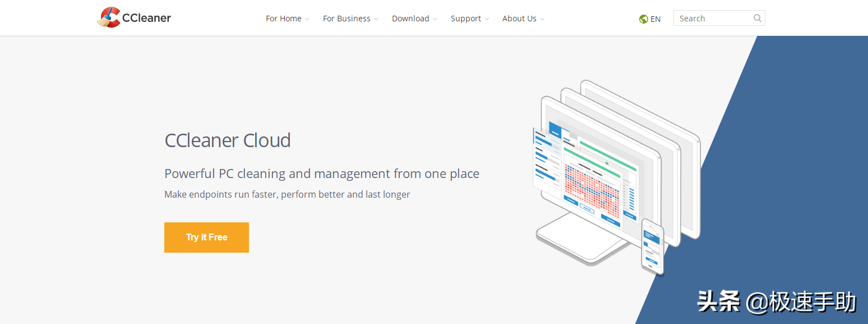Screen dimensions: 868x324
Task: Click the globe language icon
Action: [644, 19]
